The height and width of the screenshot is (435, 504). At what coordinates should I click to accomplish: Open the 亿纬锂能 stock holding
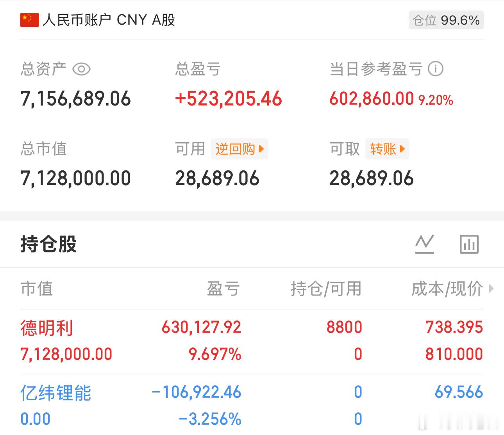point(56,393)
